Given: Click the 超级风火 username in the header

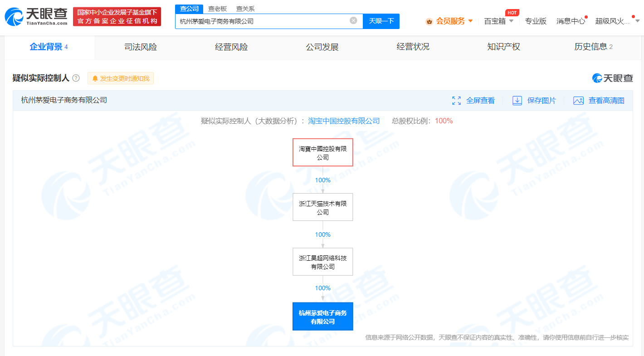Looking at the screenshot, I should pos(612,21).
